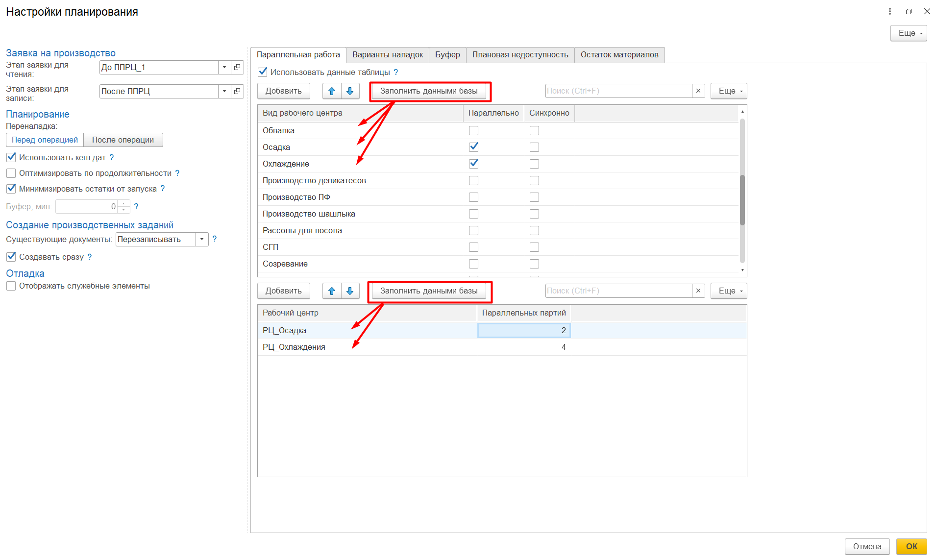Click the upper 'Заполнить данными базы' button

pos(429,91)
